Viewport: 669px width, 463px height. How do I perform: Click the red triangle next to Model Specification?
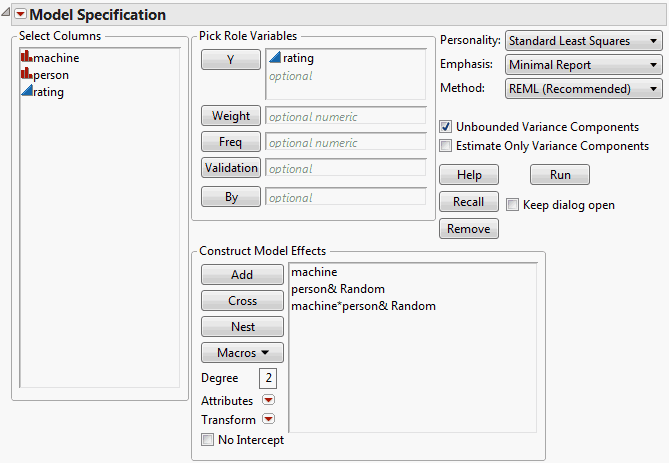pos(20,15)
